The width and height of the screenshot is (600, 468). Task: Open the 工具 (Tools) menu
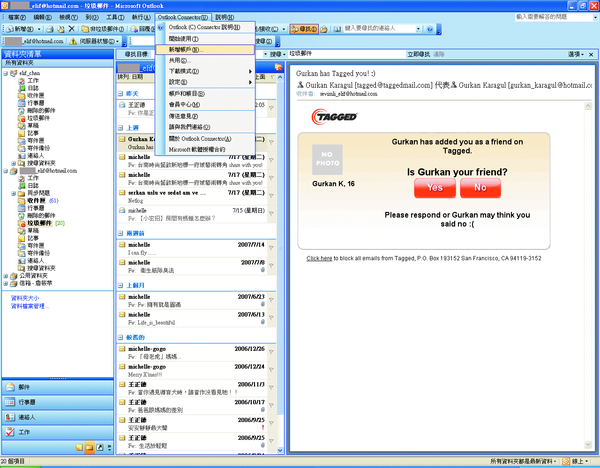115,17
